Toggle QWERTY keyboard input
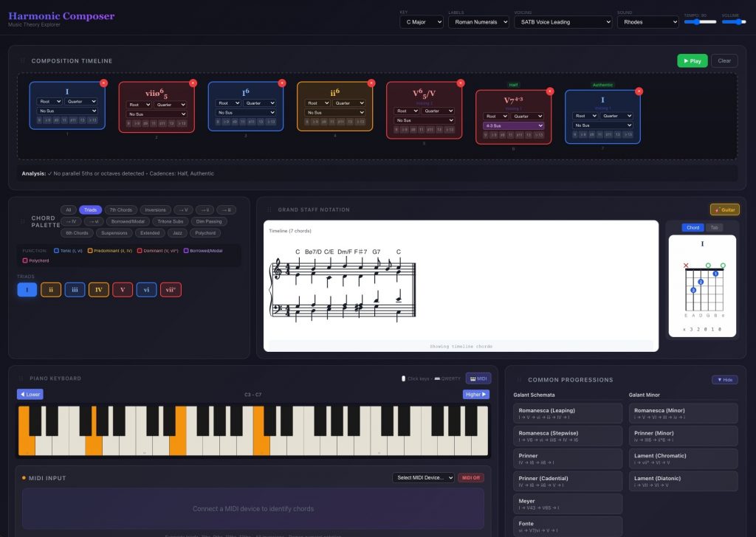The height and width of the screenshot is (537, 756). [x=449, y=378]
